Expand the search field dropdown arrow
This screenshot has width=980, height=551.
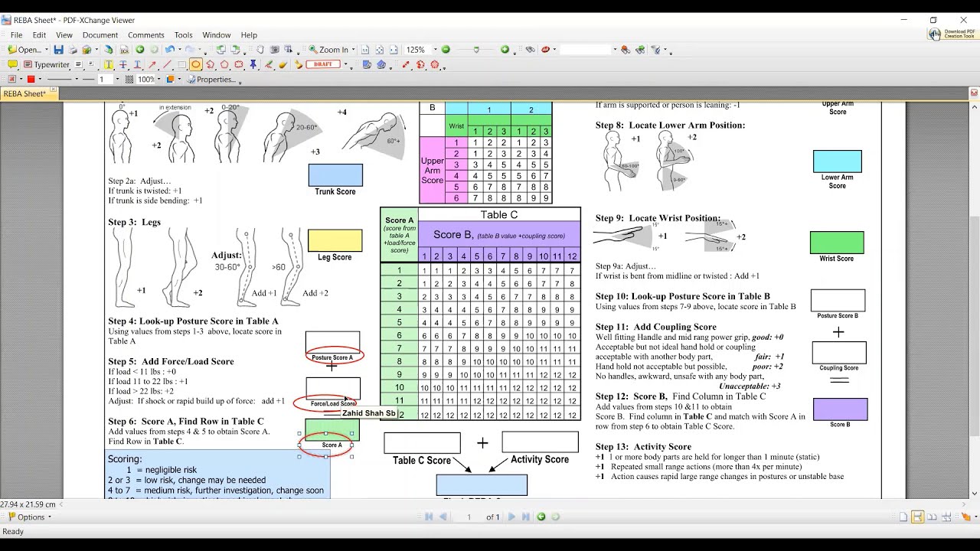click(615, 50)
